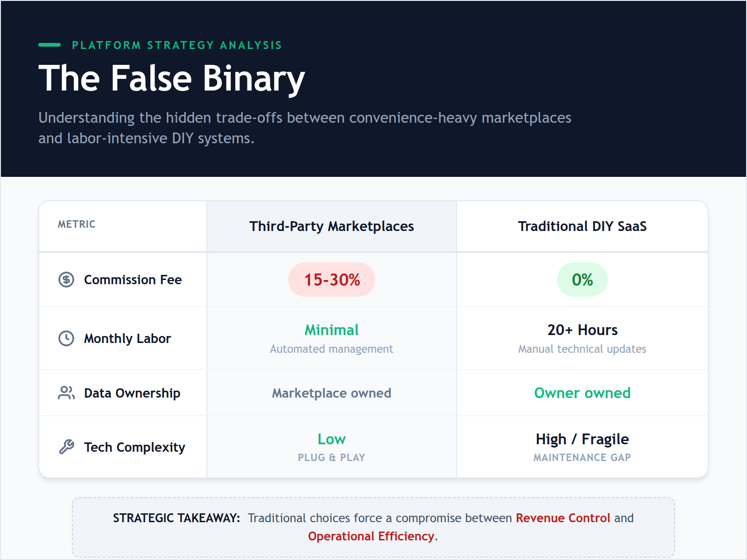Click the High / Fragile complexity value
747x560 pixels.
[582, 439]
